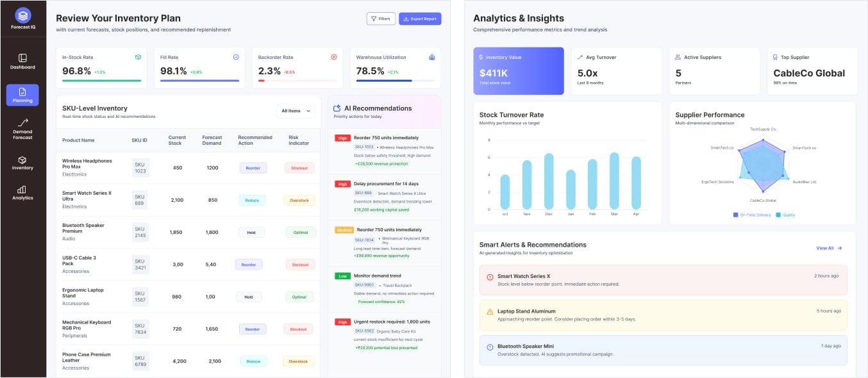The height and width of the screenshot is (378, 868).
Task: Click the Forecast Demand column header
Action: [212, 140]
